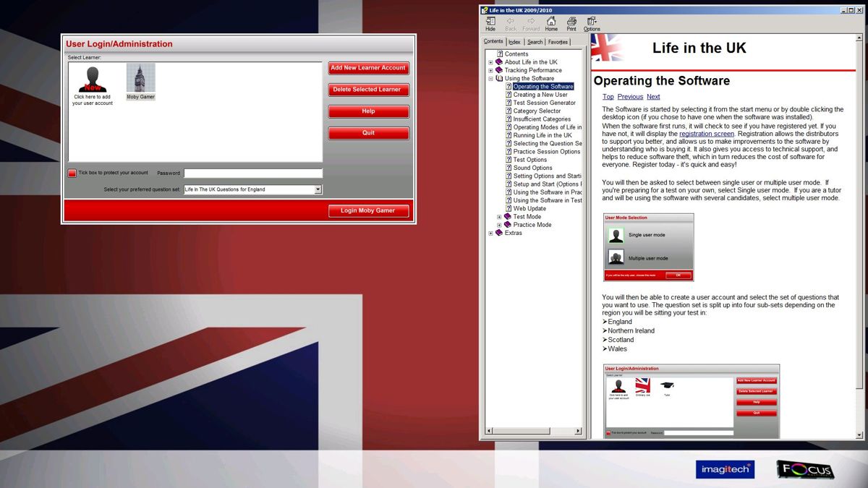Expand the Extras node
The width and height of the screenshot is (868, 488).
tap(490, 233)
